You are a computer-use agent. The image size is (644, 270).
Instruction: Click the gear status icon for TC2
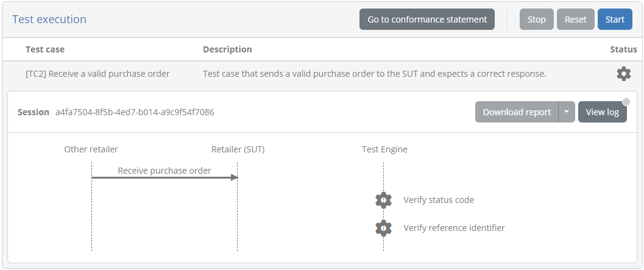click(x=623, y=74)
